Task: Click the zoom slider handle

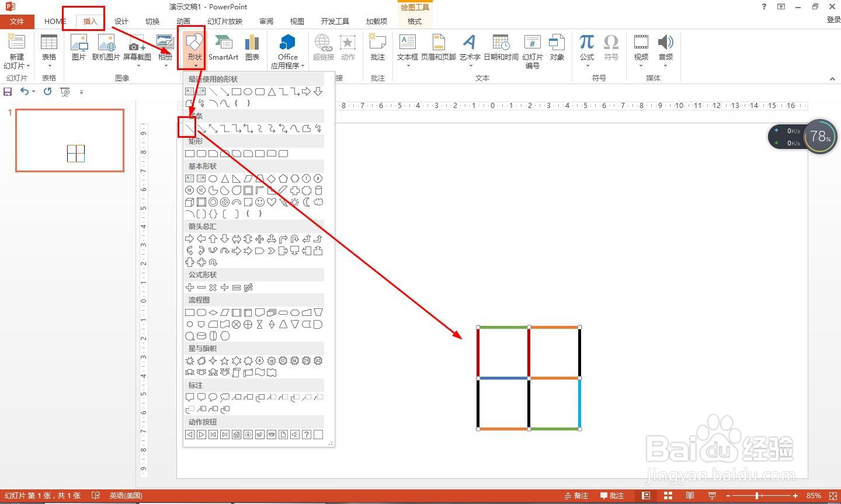Action: click(757, 496)
